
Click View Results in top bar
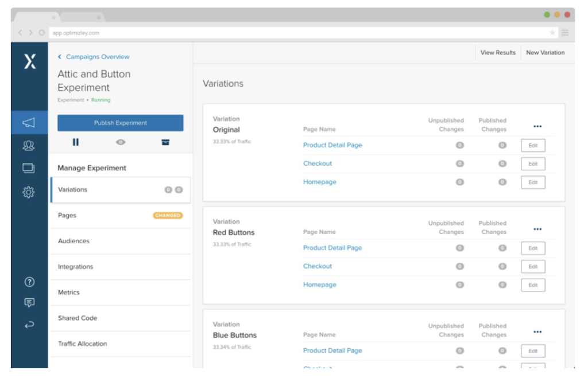[x=498, y=53]
